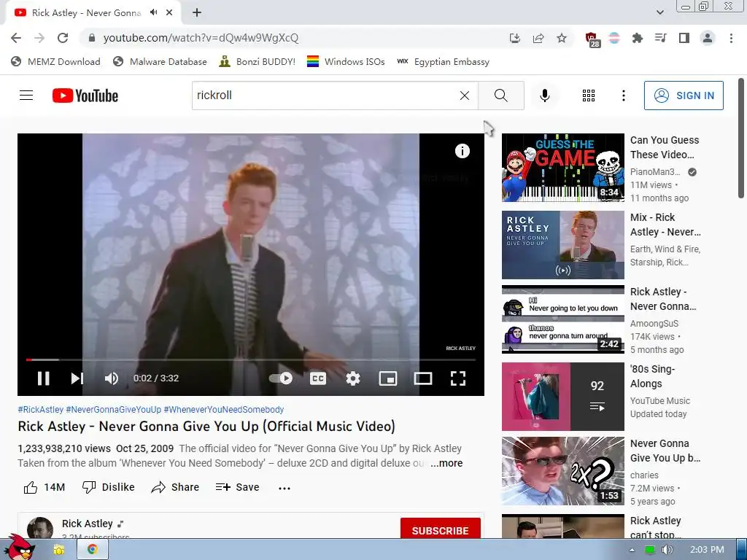Image resolution: width=747 pixels, height=560 pixels.
Task: Go forward in browser
Action: (39, 38)
